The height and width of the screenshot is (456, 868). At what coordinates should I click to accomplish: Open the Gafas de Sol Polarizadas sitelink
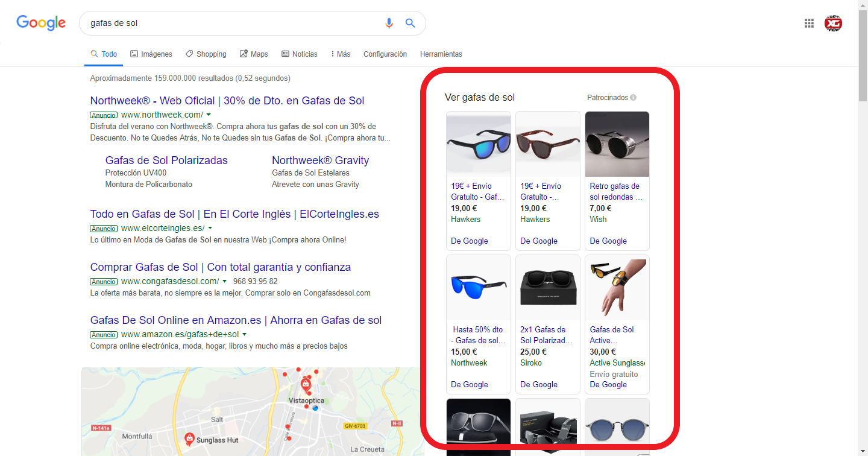166,160
